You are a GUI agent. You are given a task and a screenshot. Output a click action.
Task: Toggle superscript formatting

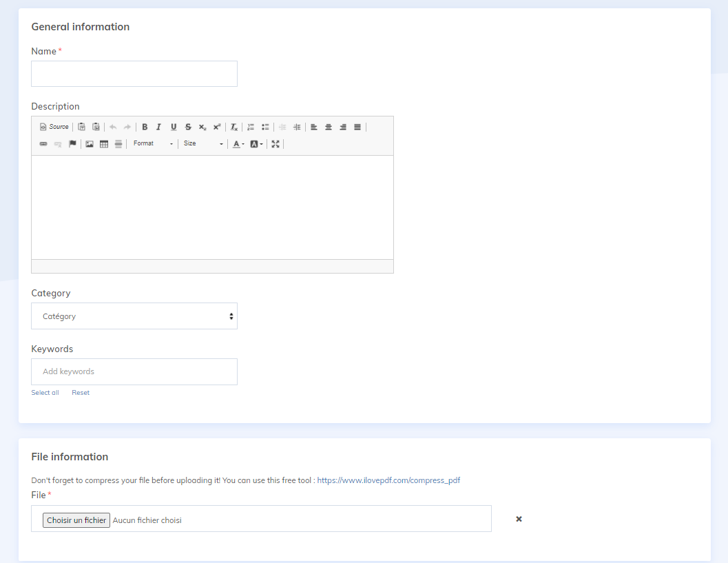[x=217, y=127]
